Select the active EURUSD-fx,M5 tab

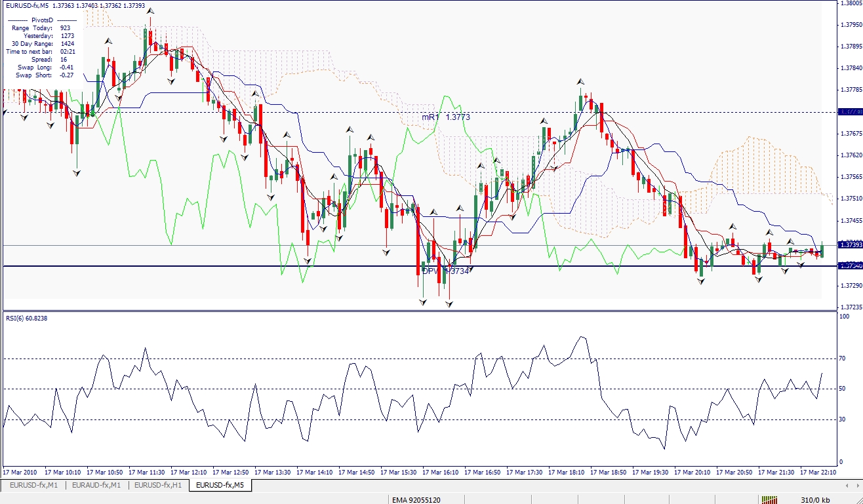point(220,486)
